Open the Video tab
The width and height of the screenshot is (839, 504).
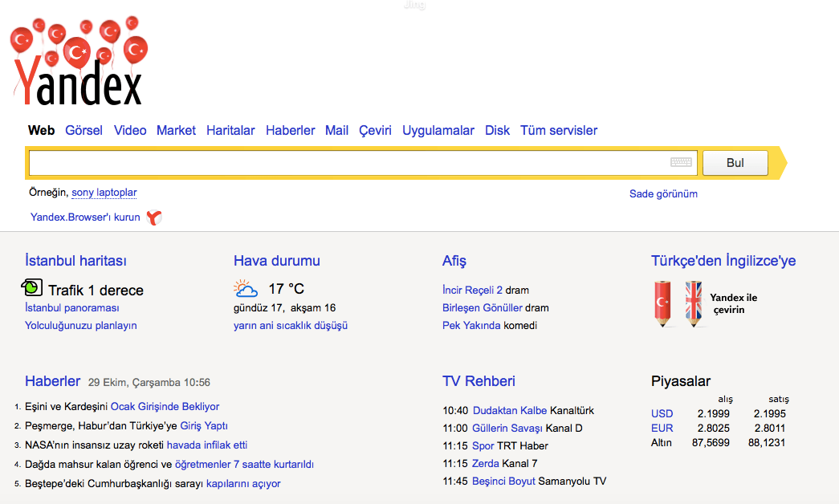tap(130, 131)
